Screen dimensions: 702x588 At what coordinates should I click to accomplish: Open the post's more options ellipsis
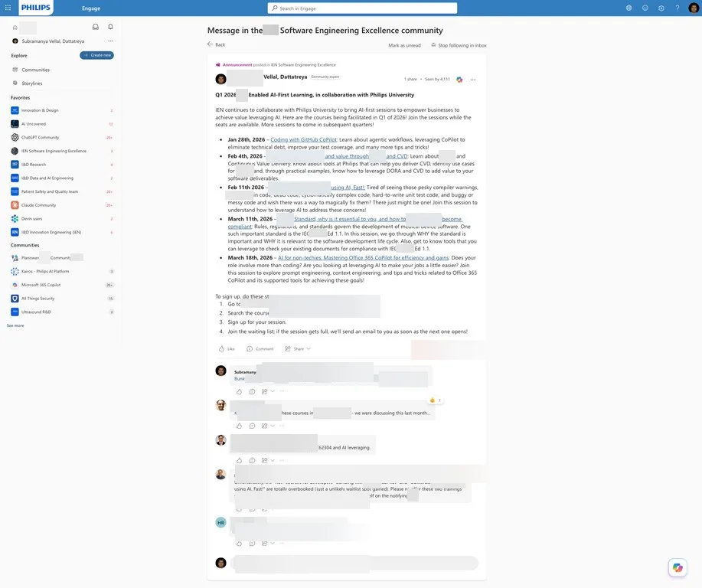coord(473,80)
